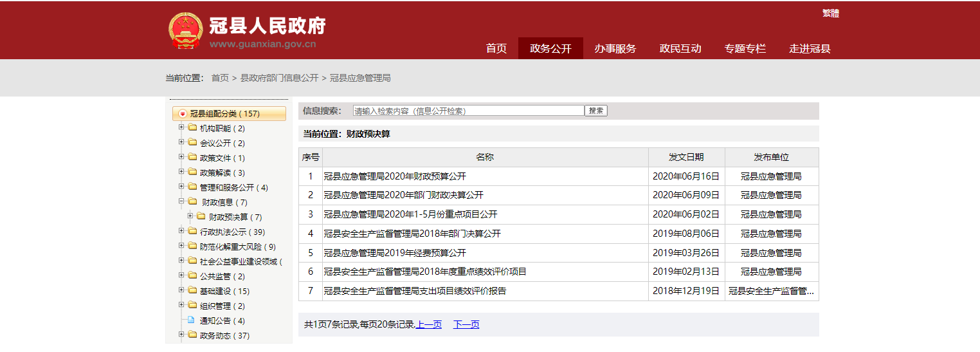Click 冠县应急管理局 in the breadcrumb
The width and height of the screenshot is (980, 352).
coord(360,78)
